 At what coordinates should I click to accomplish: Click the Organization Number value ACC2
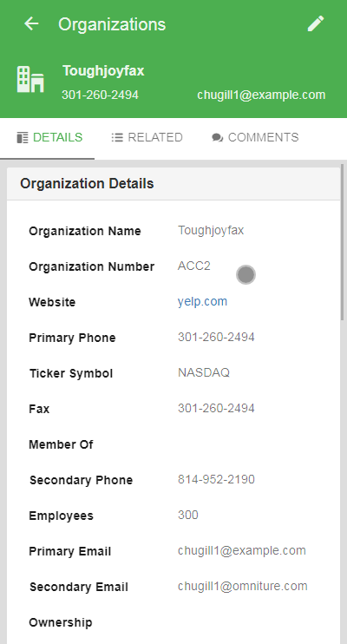click(194, 266)
